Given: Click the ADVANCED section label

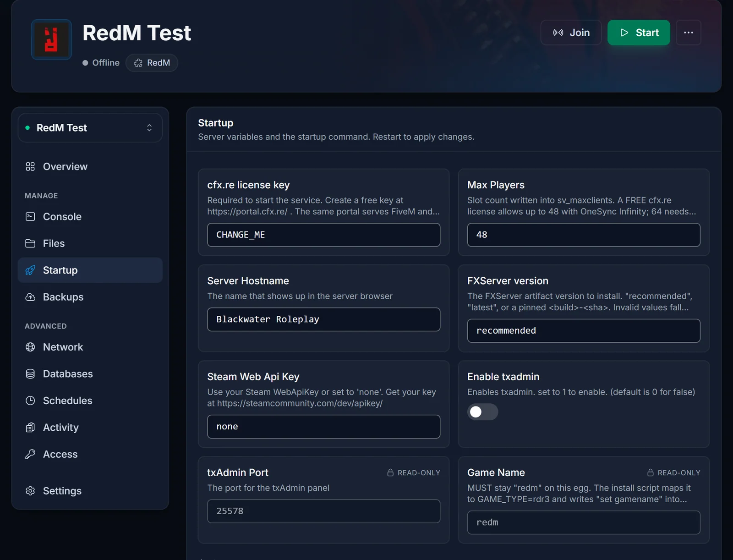Looking at the screenshot, I should (x=46, y=326).
